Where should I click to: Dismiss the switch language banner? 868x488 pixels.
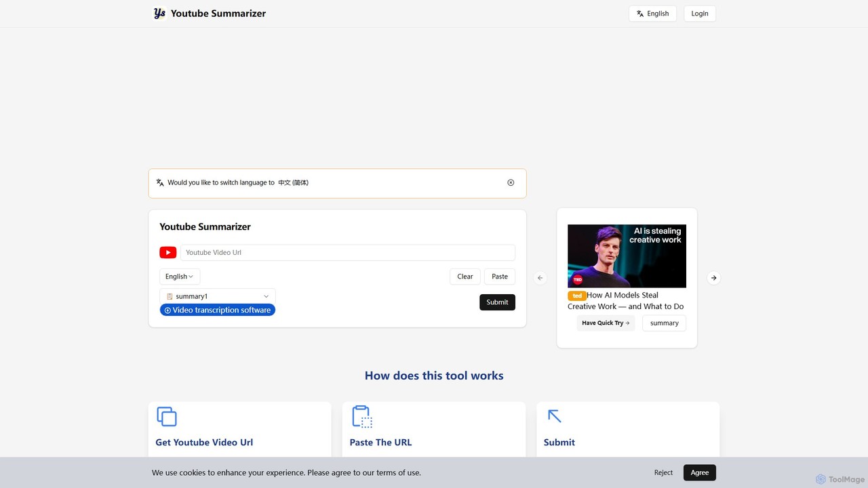(x=511, y=182)
